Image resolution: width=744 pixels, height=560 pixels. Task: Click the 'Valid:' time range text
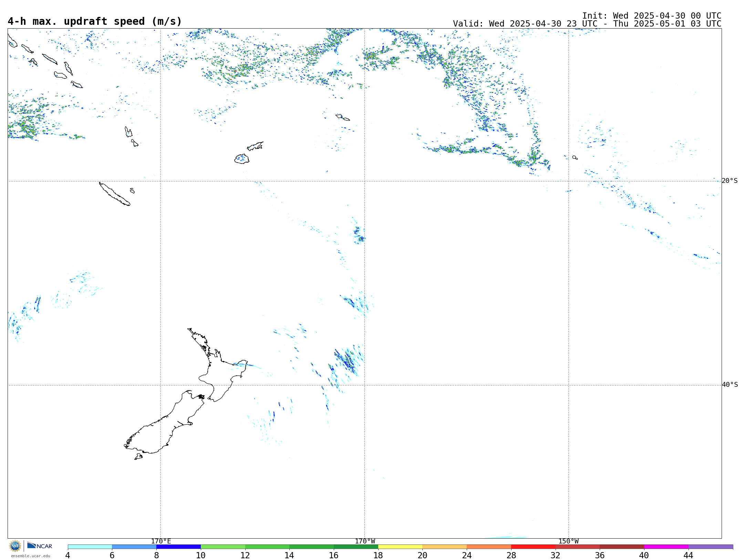pos(587,24)
